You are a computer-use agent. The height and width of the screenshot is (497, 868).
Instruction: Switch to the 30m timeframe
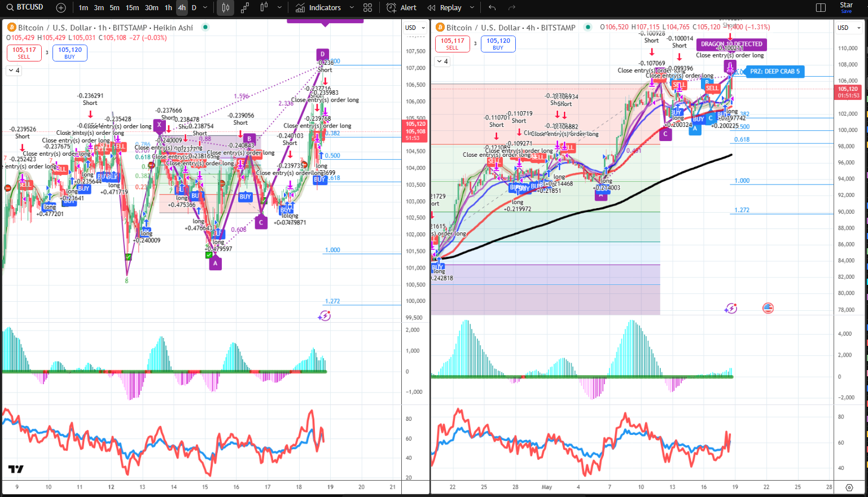point(151,8)
